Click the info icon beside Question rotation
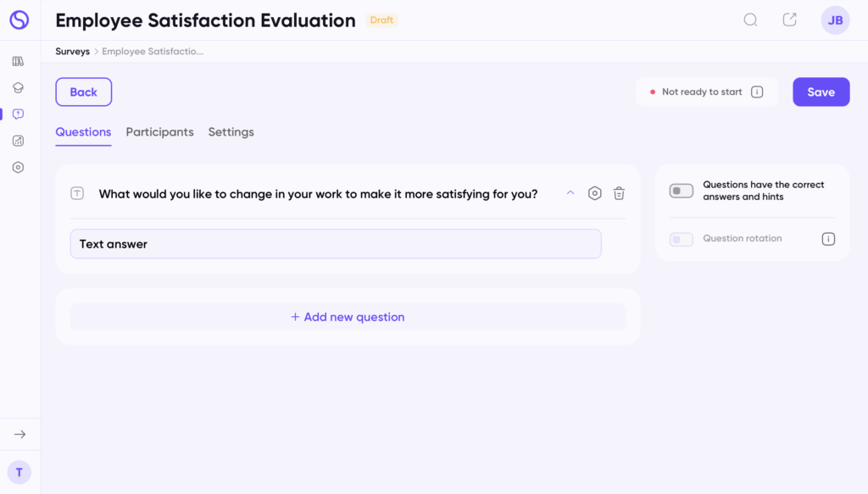 click(828, 239)
